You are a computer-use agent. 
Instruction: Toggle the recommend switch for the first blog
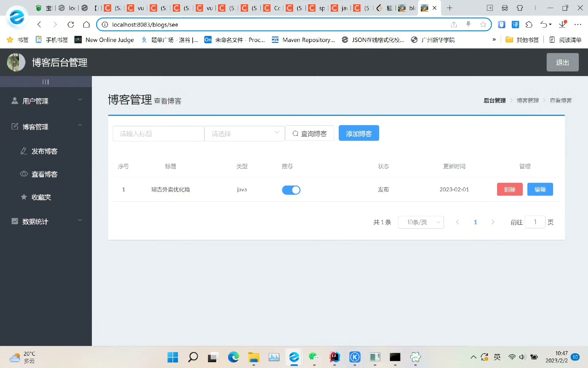pos(291,190)
